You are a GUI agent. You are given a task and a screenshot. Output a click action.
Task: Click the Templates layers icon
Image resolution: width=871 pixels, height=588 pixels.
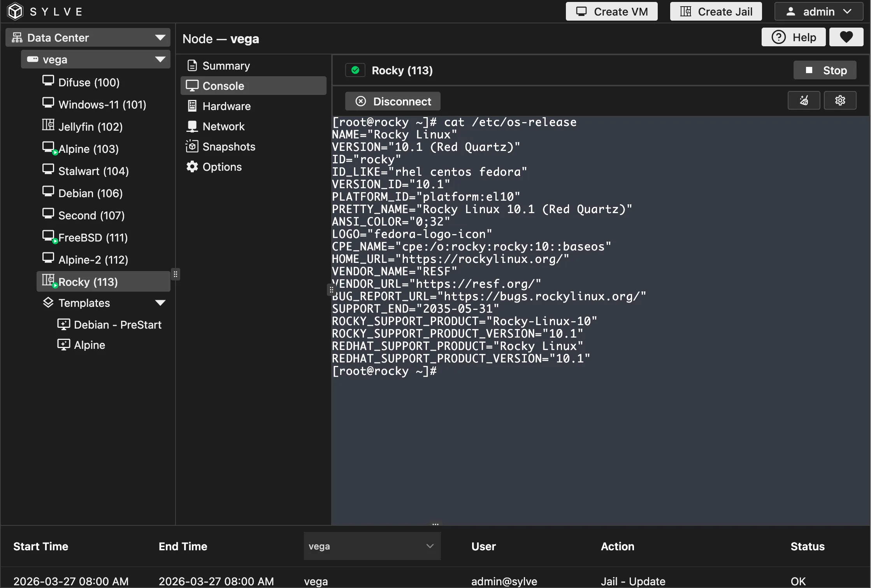tap(48, 303)
